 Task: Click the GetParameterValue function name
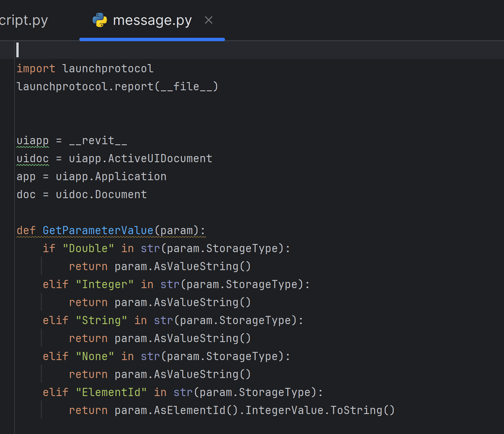[98, 231]
